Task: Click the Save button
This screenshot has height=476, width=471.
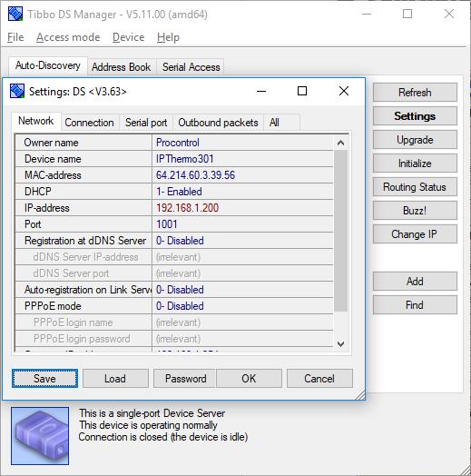Action: pos(44,379)
